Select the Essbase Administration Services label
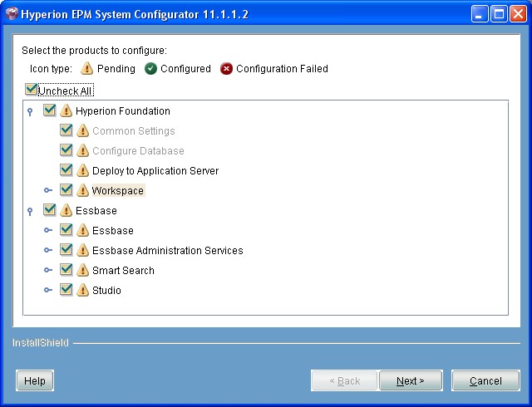The image size is (532, 407). [167, 251]
